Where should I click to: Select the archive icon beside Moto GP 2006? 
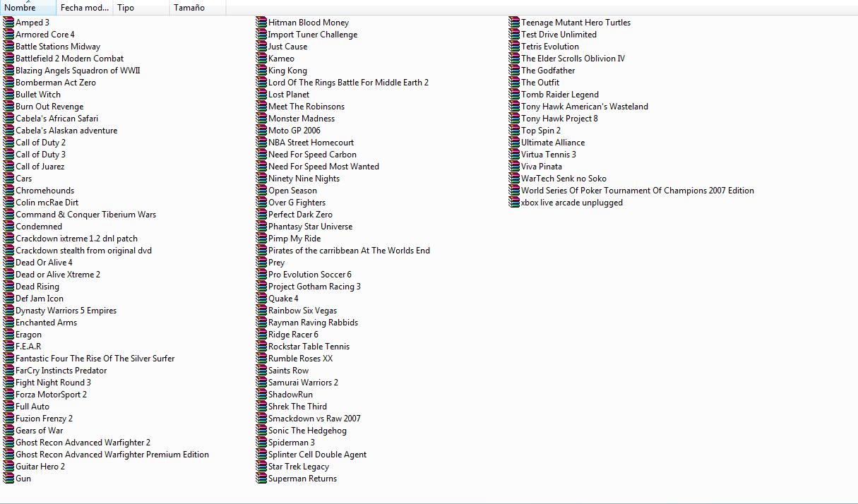[261, 131]
